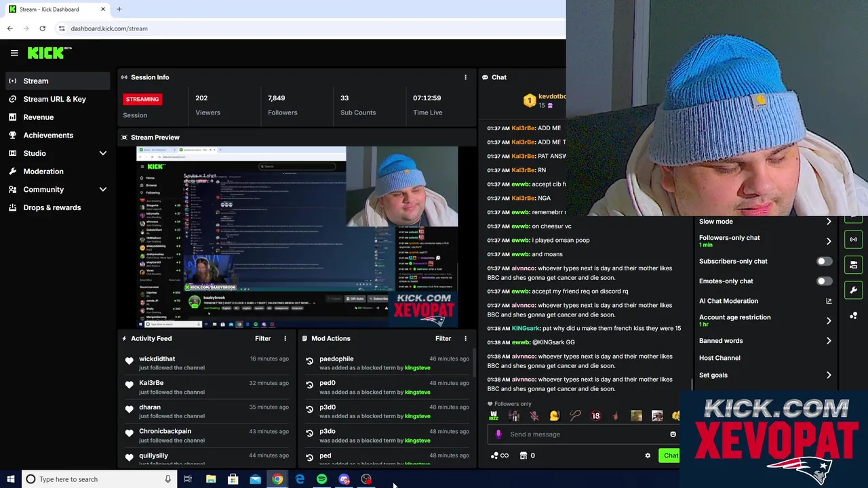This screenshot has height=488, width=868.
Task: Click the heart icon beside wickdidthat
Action: tap(130, 361)
